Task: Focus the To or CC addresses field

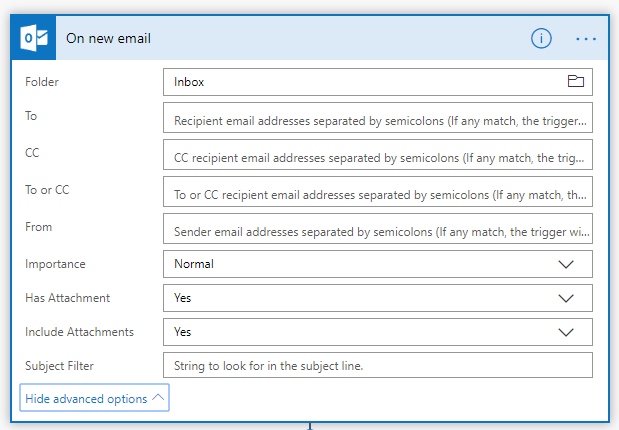Action: click(378, 194)
